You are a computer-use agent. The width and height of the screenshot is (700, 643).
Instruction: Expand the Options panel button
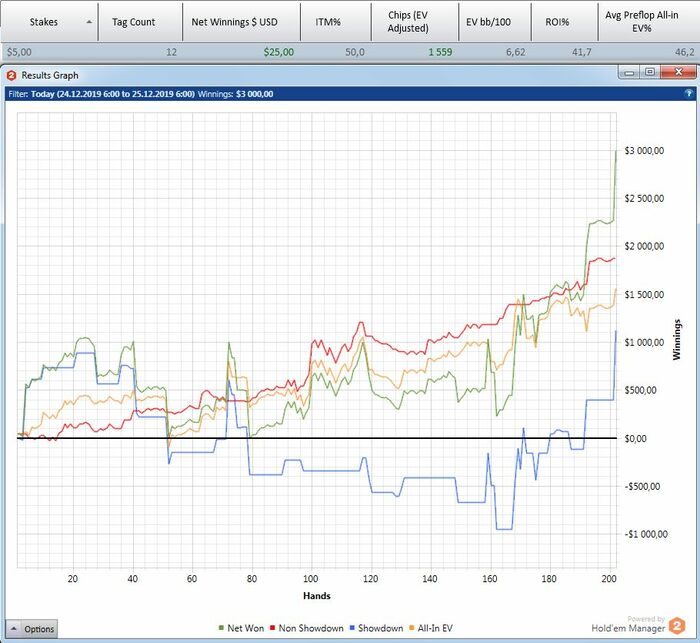click(32, 629)
